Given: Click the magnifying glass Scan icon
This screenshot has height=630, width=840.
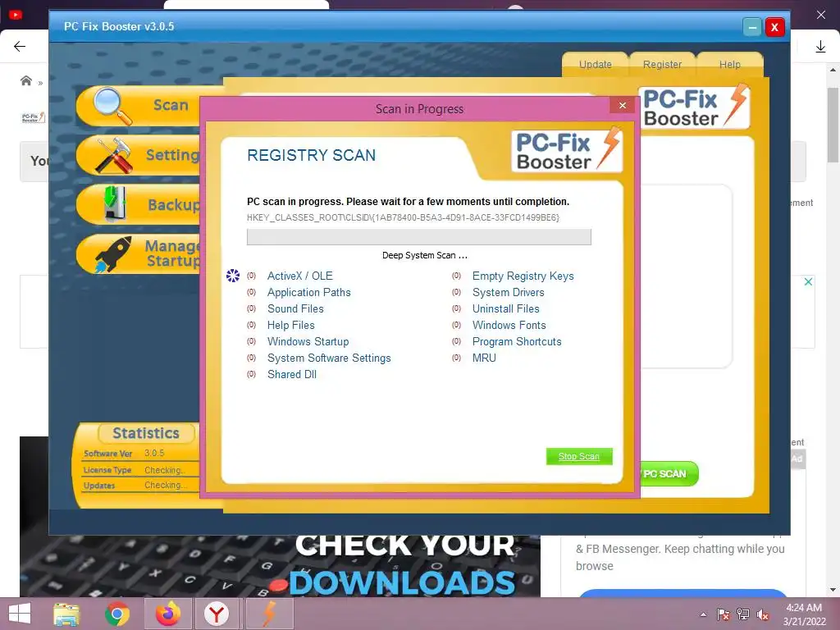Looking at the screenshot, I should pyautogui.click(x=112, y=106).
